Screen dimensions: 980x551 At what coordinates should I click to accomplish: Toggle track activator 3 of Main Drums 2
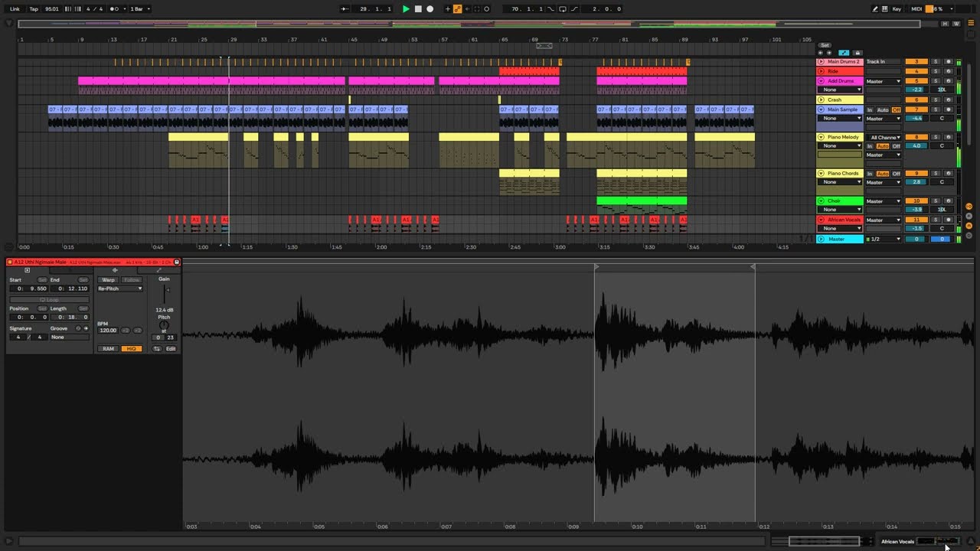tap(916, 61)
